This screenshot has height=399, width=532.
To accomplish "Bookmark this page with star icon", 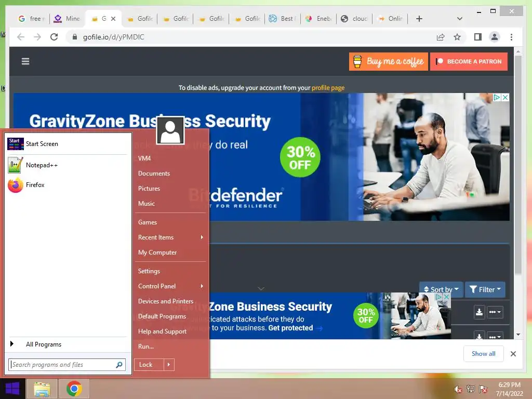I will pyautogui.click(x=457, y=37).
